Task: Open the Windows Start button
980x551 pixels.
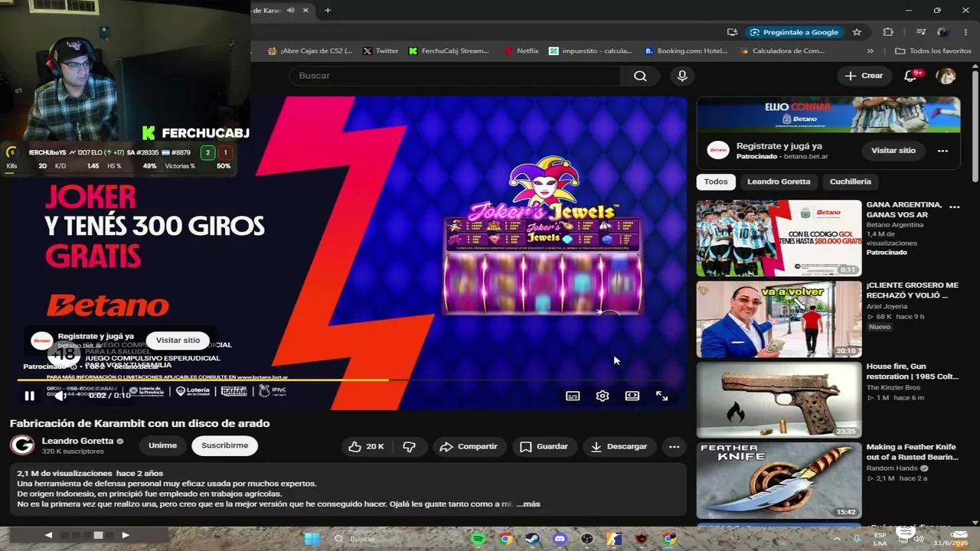Action: point(312,539)
